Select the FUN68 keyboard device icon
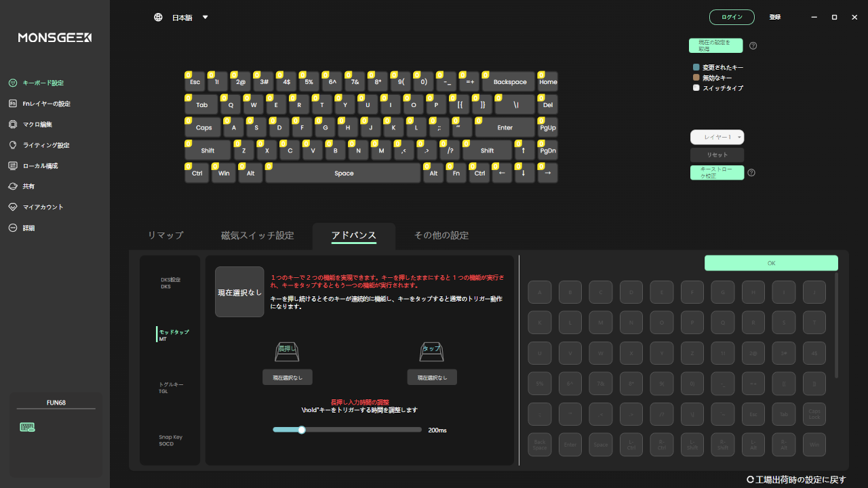Viewport: 868px width, 488px height. pyautogui.click(x=28, y=427)
